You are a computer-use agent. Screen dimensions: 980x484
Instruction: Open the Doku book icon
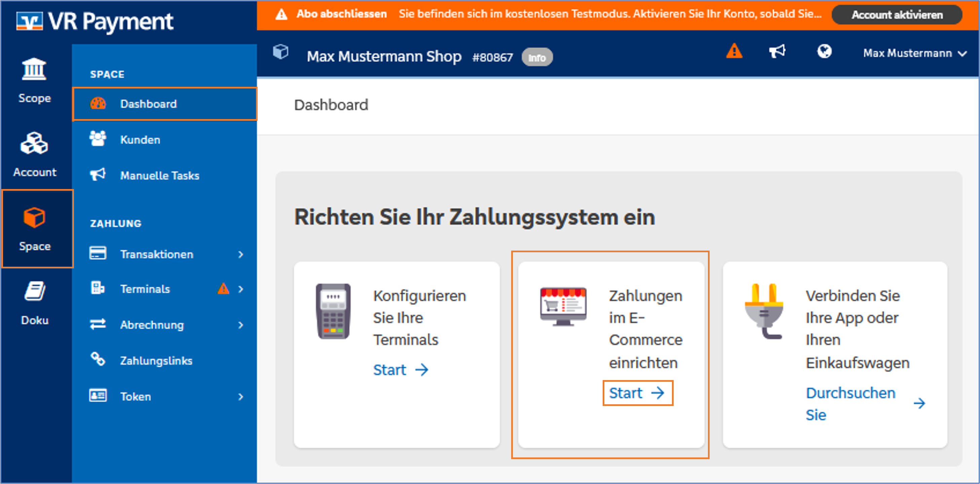click(35, 292)
